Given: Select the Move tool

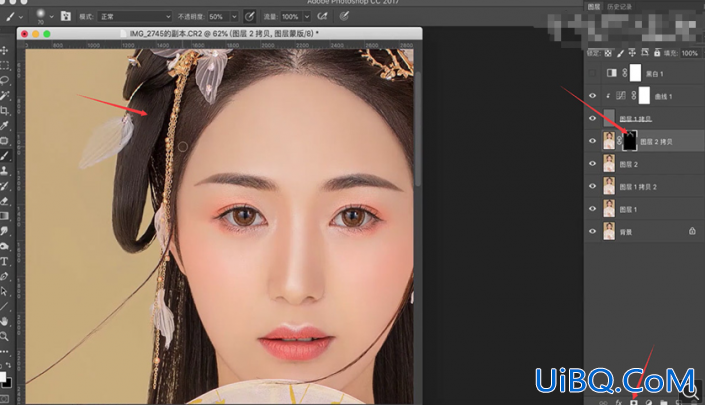Looking at the screenshot, I should (x=4, y=50).
